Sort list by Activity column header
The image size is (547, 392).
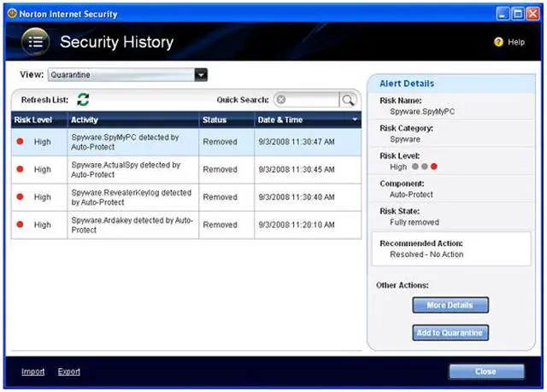pyautogui.click(x=85, y=120)
